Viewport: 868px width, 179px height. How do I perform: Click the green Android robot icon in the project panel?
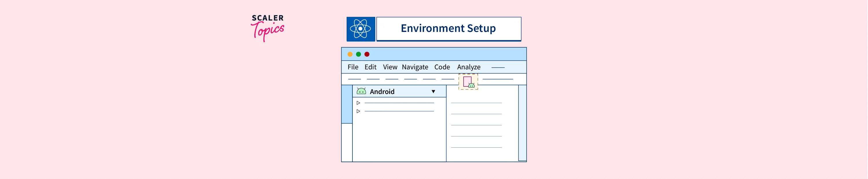pos(361,91)
